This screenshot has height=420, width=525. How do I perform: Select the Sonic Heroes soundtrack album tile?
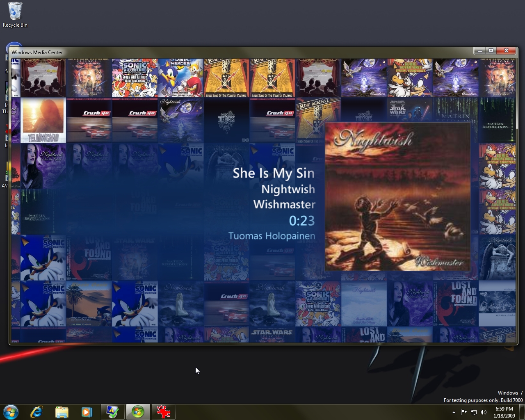[180, 78]
